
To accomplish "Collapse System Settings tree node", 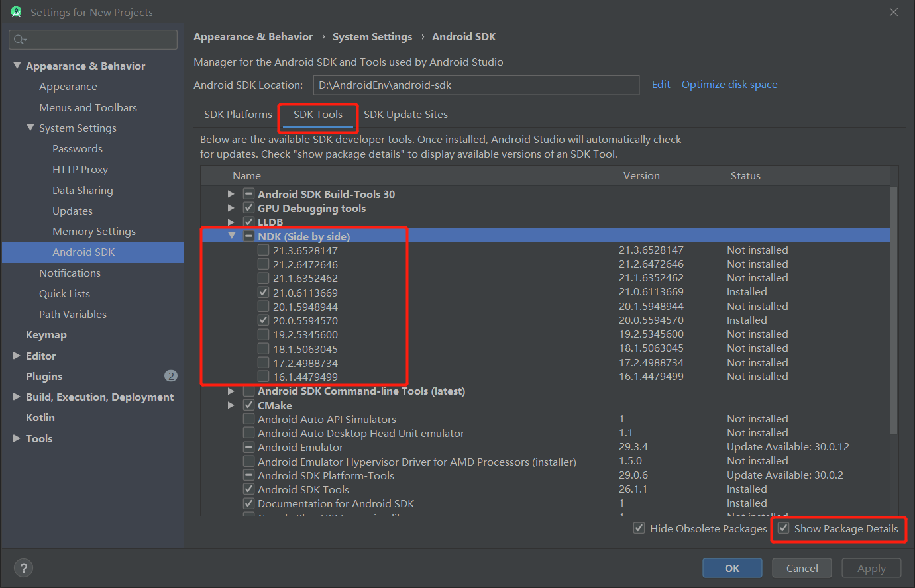I will click(30, 128).
